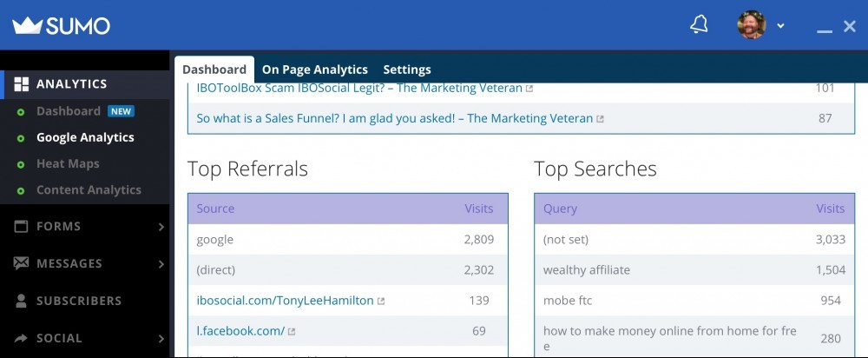Click Visits header in Top Referrals table
The image size is (868, 358).
coord(479,209)
